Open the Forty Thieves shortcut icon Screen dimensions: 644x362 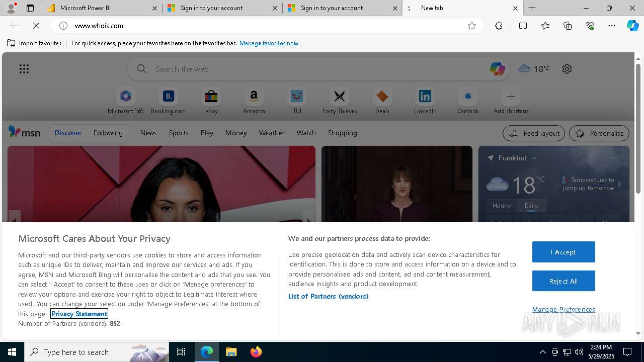coord(340,96)
